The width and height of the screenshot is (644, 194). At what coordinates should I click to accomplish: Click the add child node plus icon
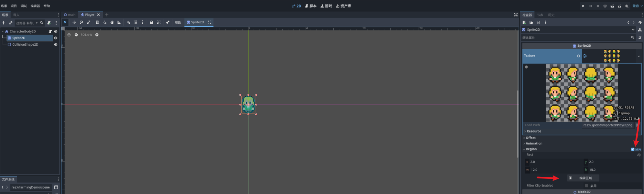tap(3, 23)
